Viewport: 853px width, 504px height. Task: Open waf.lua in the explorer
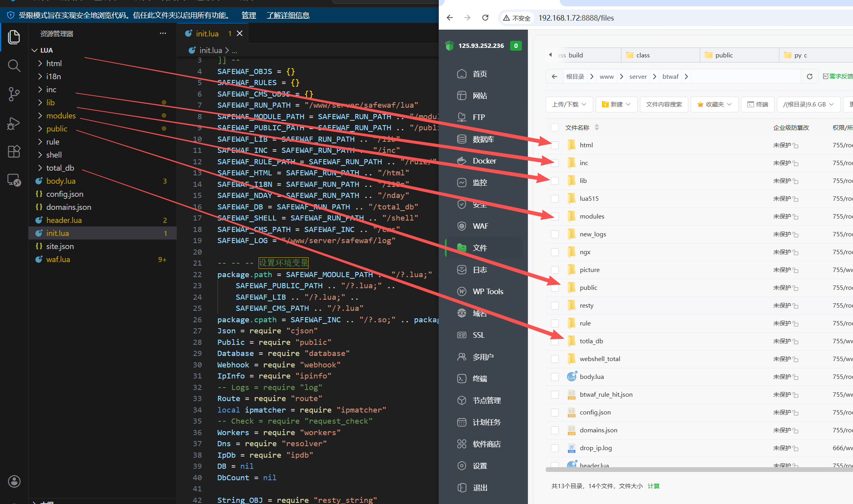tap(58, 259)
